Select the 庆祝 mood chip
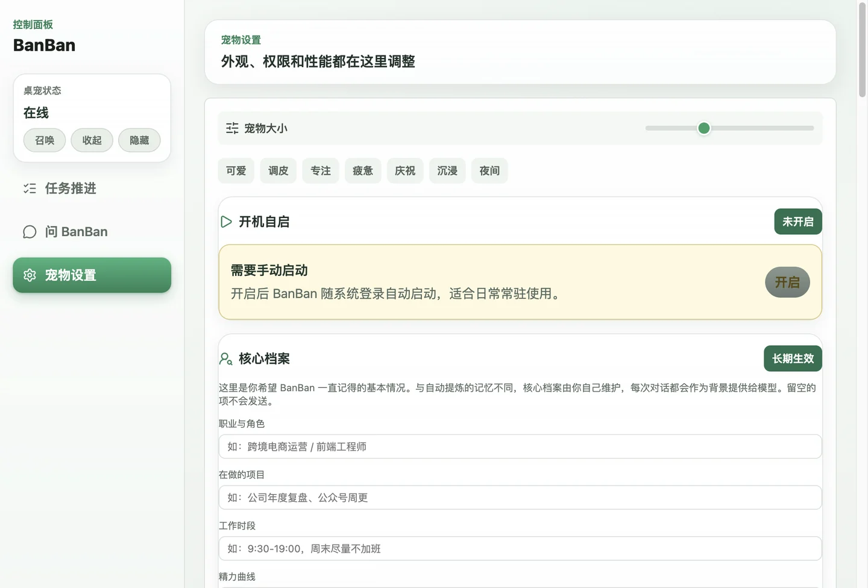This screenshot has height=588, width=868. pyautogui.click(x=405, y=171)
